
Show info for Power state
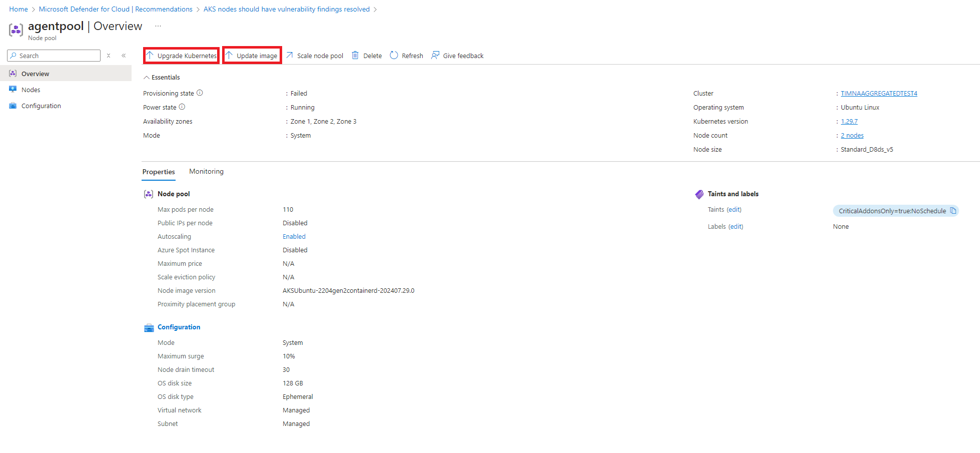click(182, 107)
